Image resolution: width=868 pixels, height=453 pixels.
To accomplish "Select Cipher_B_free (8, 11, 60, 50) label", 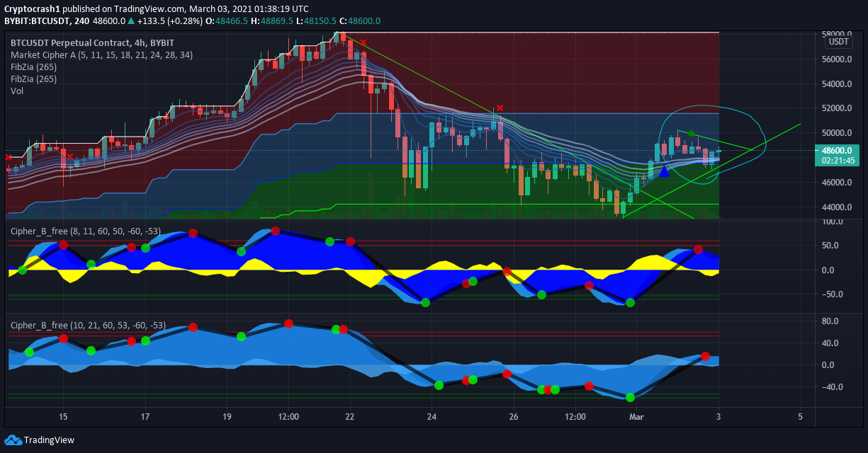I will 87,231.
